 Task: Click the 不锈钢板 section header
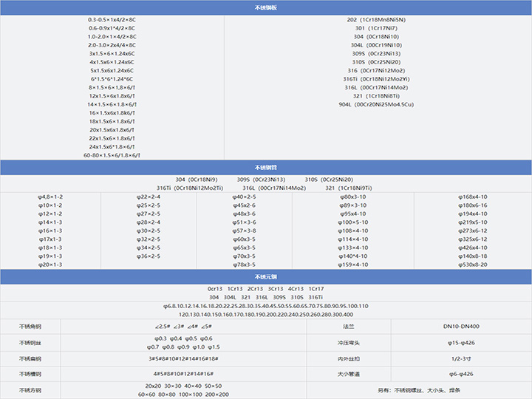[265, 7]
